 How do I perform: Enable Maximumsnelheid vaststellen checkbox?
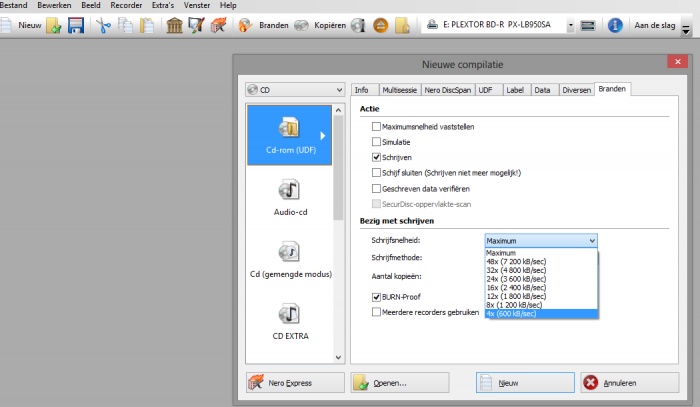tap(376, 127)
